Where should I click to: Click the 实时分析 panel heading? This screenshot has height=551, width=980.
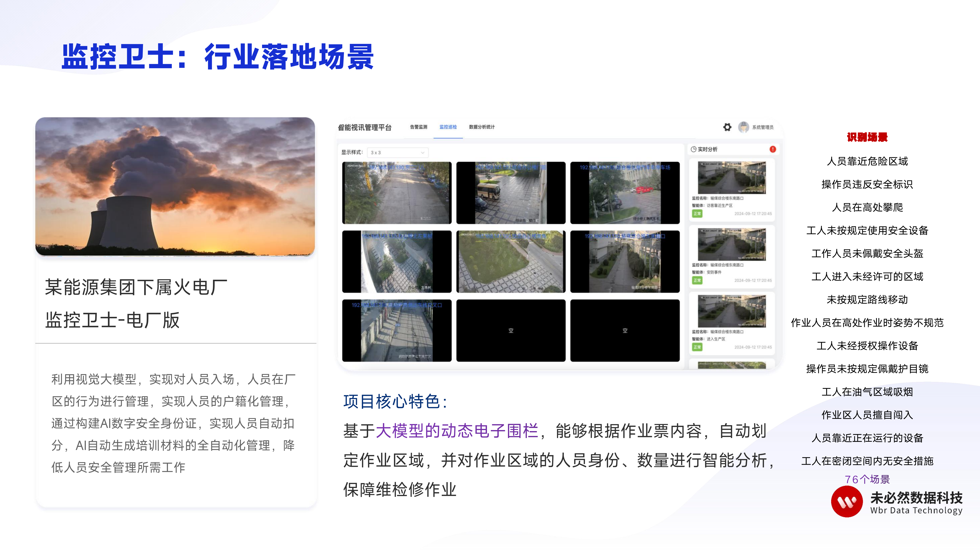(x=707, y=149)
